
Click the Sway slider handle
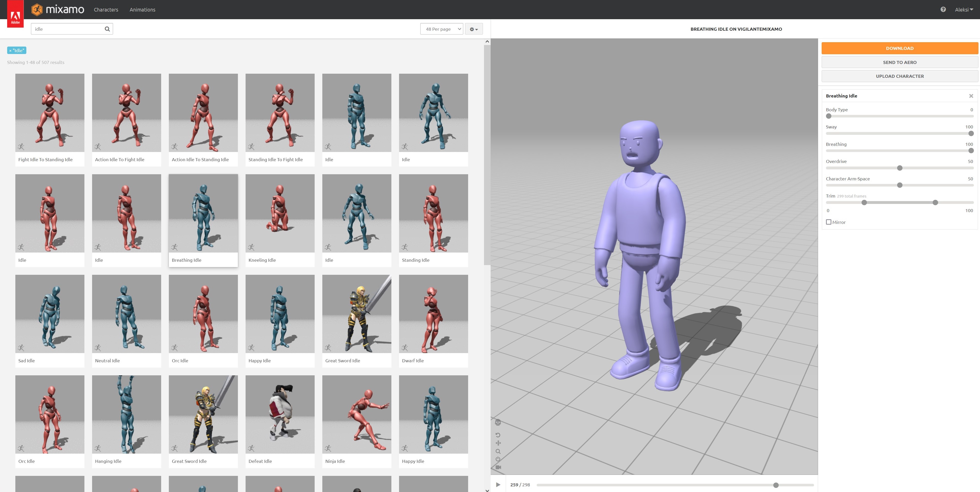coord(971,134)
